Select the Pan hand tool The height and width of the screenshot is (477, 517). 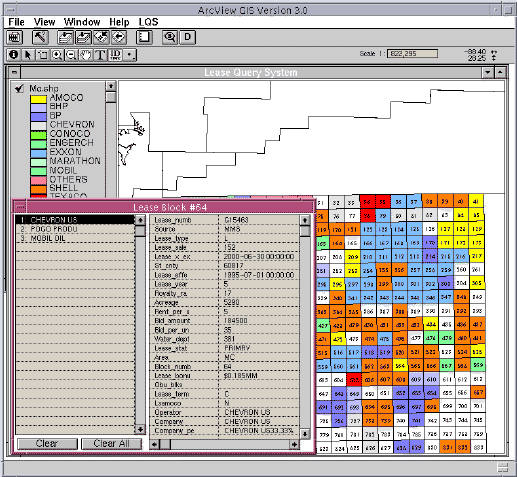click(x=86, y=55)
